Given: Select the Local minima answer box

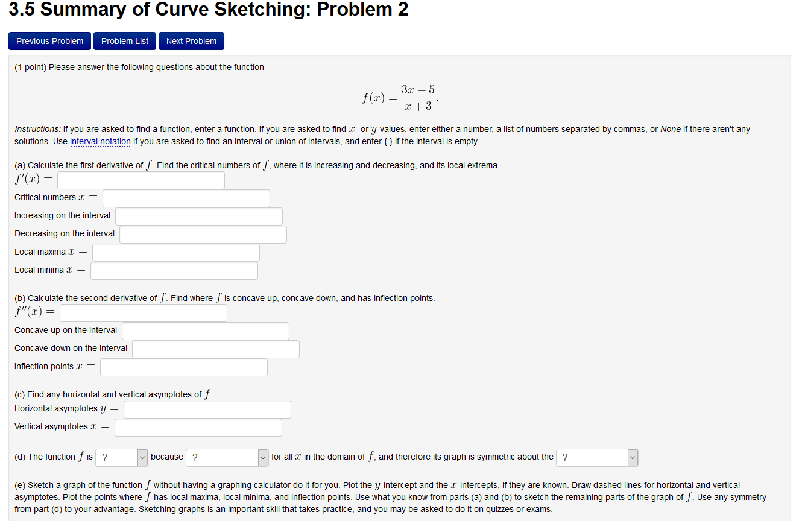Looking at the screenshot, I should pos(174,270).
